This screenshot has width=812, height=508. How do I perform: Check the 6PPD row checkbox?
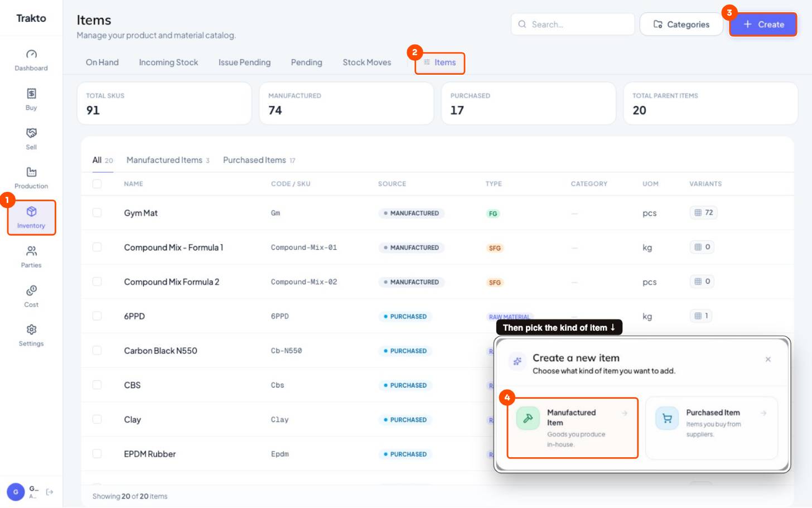point(97,316)
